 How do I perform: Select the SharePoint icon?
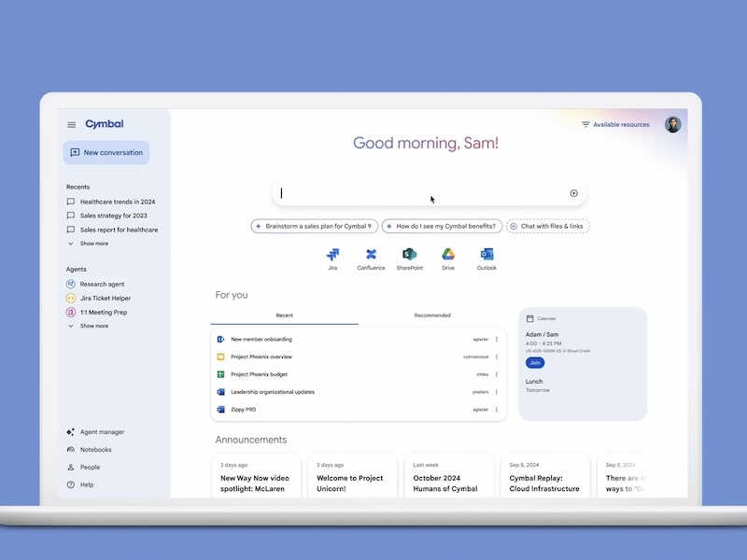coord(408,254)
